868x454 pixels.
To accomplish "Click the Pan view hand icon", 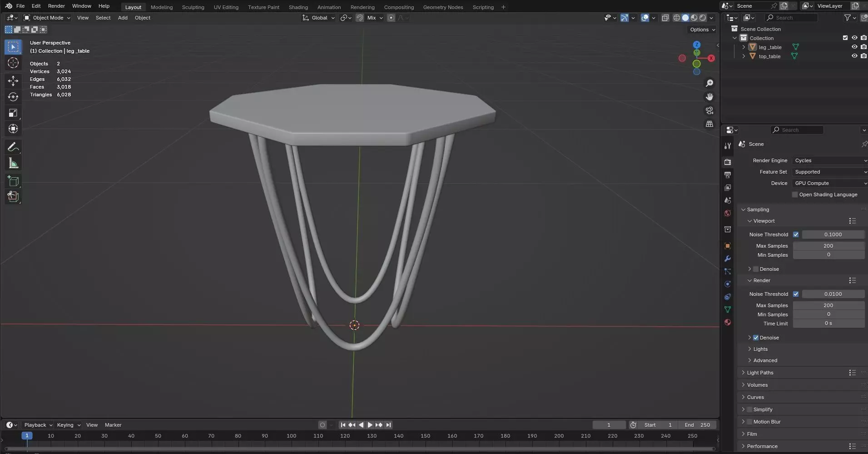I will (709, 97).
